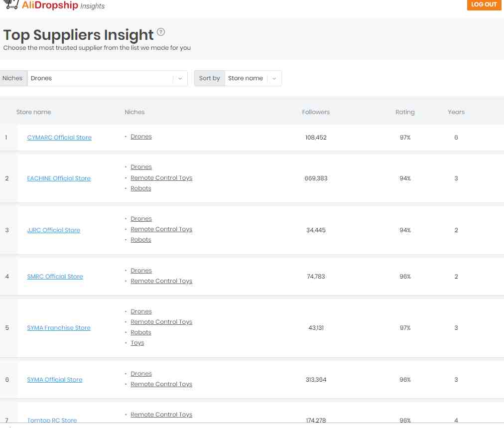The image size is (504, 428).
Task: Open the Niches dropdown showing Drones
Action: (x=108, y=78)
